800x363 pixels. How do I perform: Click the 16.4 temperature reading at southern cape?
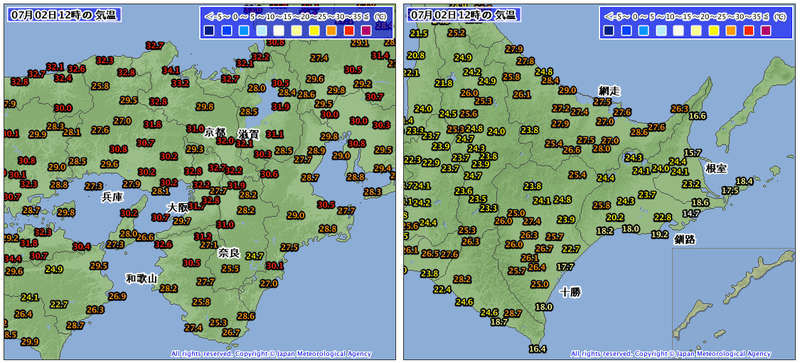pos(537,349)
